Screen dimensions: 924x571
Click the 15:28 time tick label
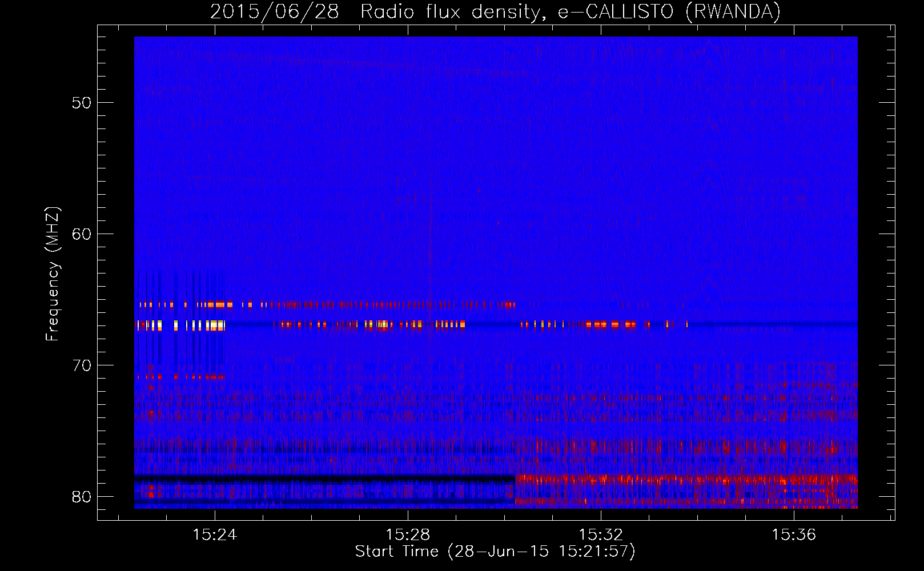[x=408, y=535]
